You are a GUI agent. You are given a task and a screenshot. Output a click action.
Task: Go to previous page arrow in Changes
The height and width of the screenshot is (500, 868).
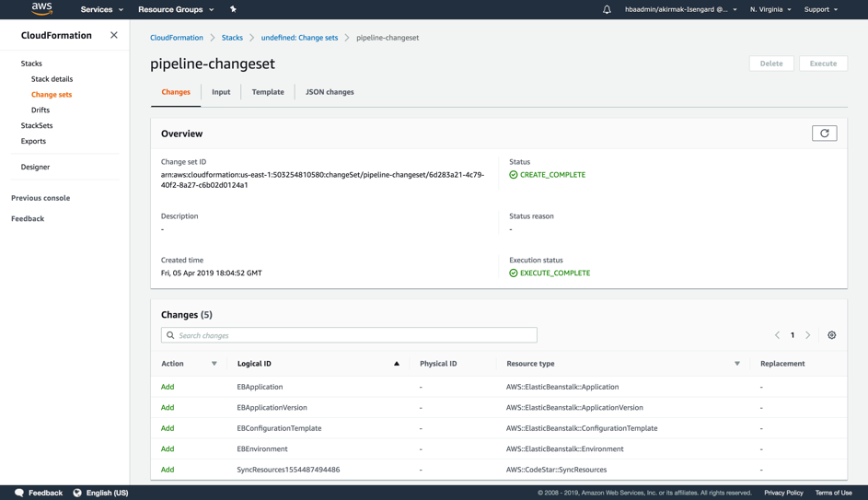tap(777, 335)
